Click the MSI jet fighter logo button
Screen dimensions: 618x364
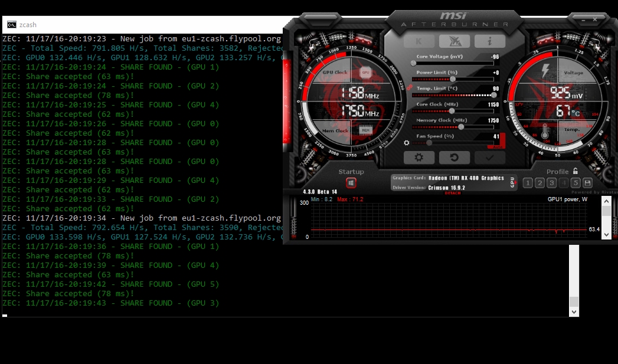click(x=454, y=41)
